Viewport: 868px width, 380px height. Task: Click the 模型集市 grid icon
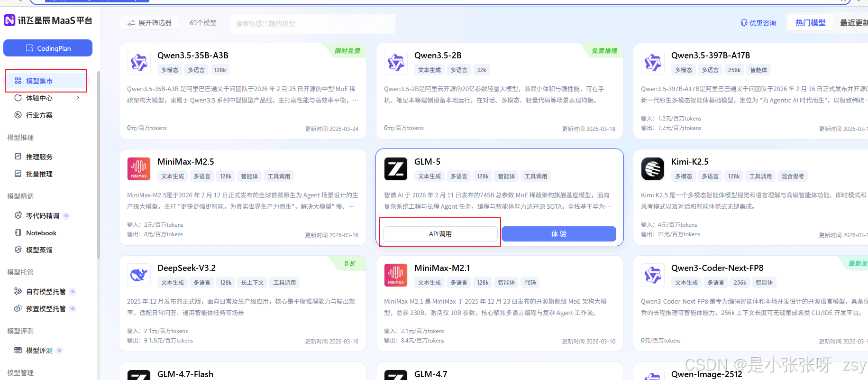[18, 81]
